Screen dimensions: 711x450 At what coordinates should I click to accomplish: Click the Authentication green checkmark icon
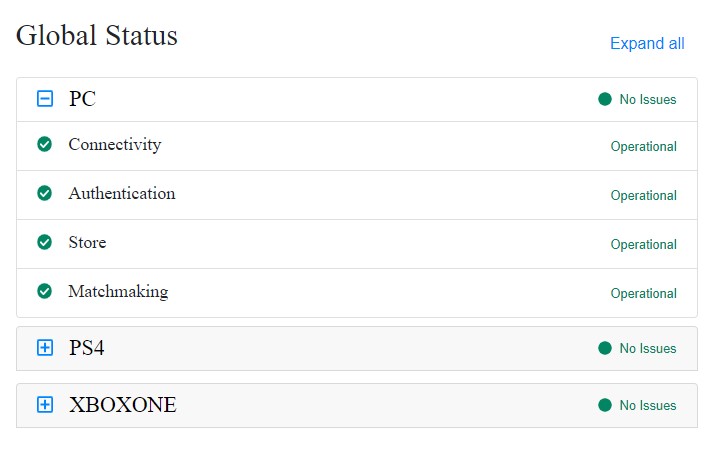coord(44,193)
